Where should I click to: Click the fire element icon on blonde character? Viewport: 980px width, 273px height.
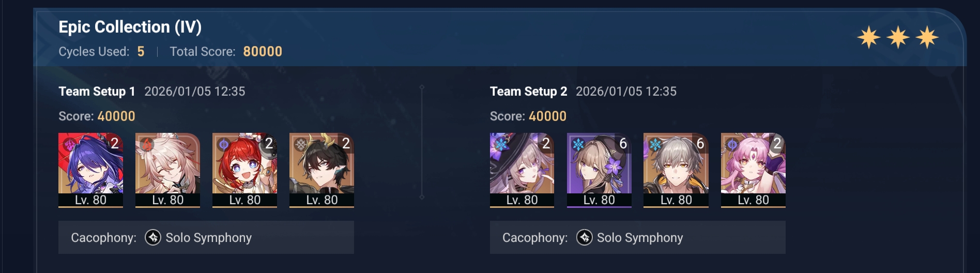click(147, 144)
